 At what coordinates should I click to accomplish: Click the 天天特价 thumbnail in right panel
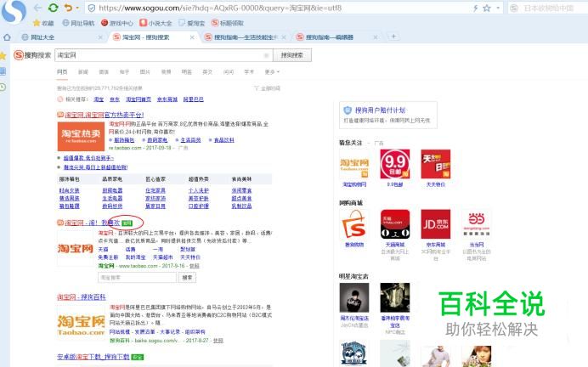pos(436,164)
